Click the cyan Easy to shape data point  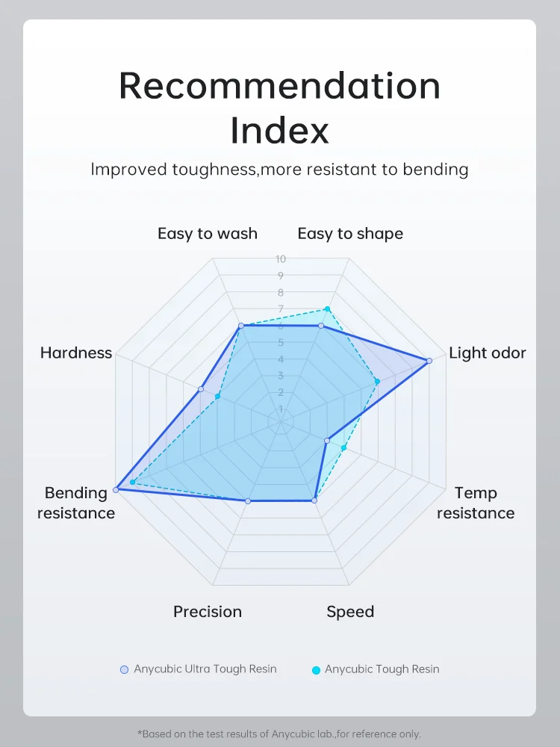(327, 309)
